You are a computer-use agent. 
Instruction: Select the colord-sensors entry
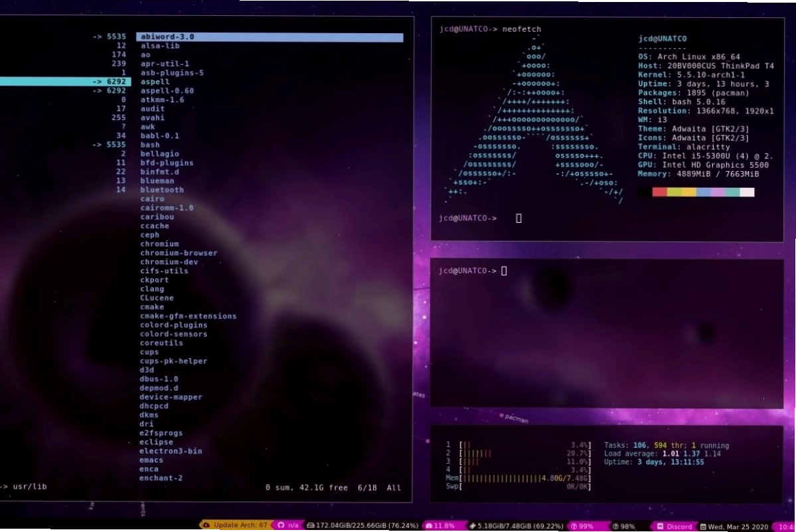pyautogui.click(x=174, y=334)
